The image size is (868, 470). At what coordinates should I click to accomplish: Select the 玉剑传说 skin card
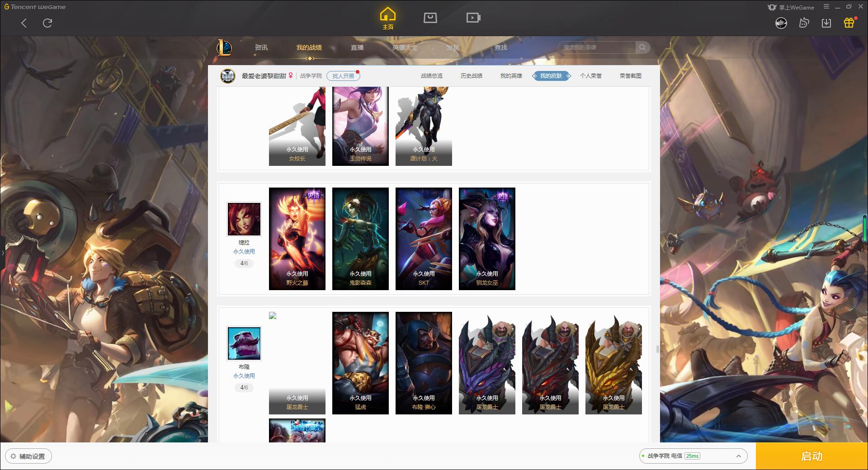(x=360, y=127)
